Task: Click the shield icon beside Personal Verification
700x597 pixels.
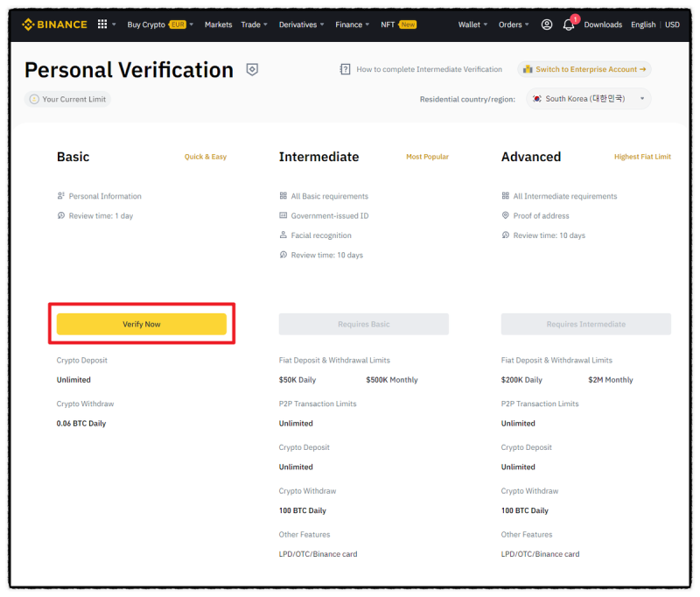Action: pyautogui.click(x=252, y=69)
